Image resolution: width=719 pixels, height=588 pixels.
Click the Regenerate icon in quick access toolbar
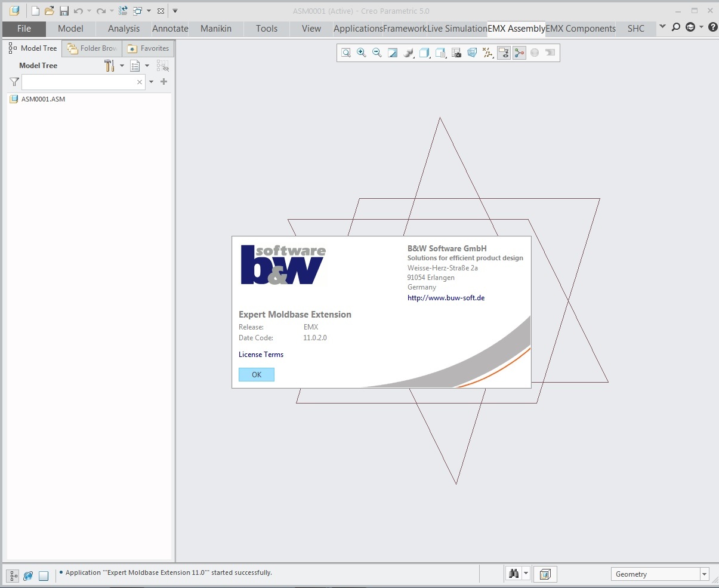point(123,11)
